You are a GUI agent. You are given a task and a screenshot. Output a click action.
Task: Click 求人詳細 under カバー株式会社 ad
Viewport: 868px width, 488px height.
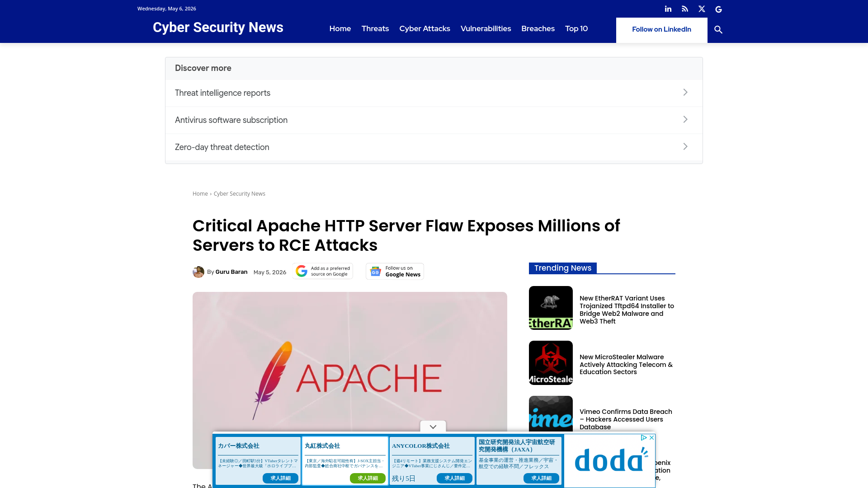click(280, 478)
